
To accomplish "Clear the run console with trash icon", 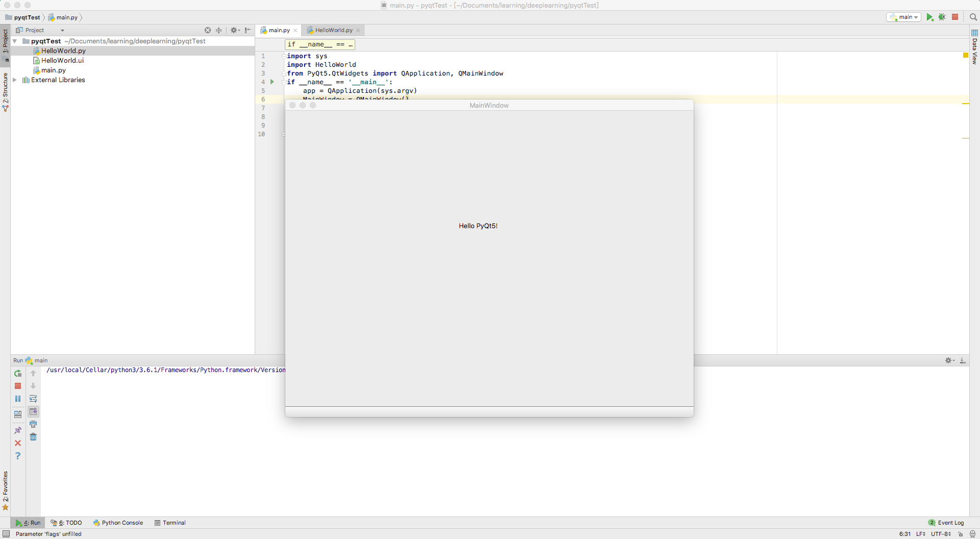I will point(33,437).
